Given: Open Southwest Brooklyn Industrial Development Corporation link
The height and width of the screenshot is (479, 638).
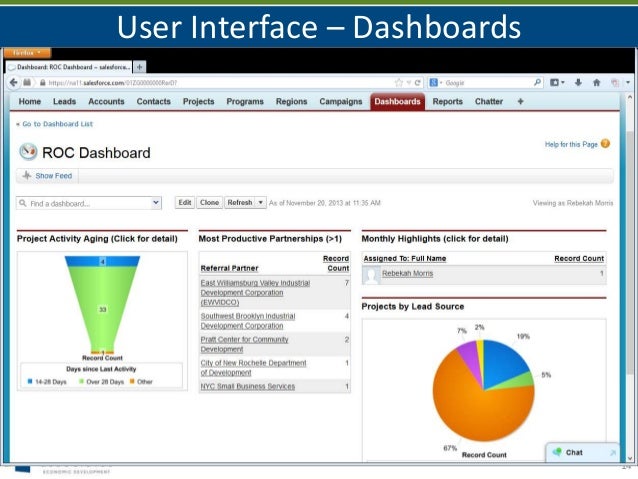Looking at the screenshot, I should pyautogui.click(x=248, y=321).
